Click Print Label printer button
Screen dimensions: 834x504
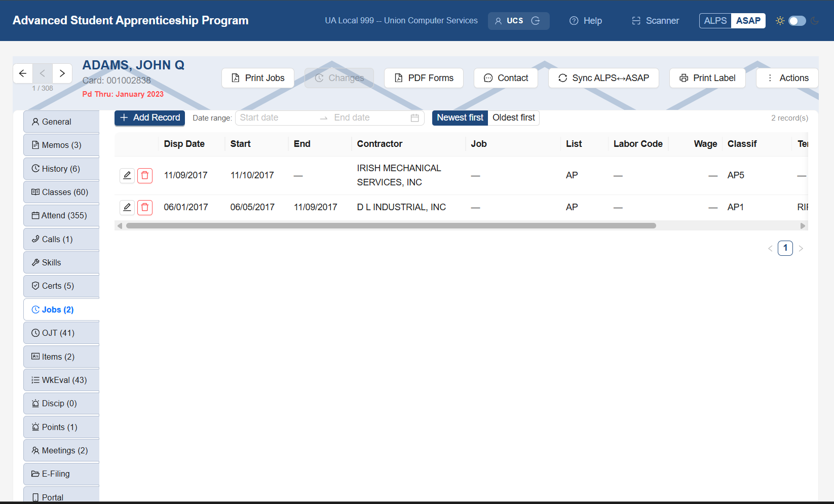click(x=707, y=78)
